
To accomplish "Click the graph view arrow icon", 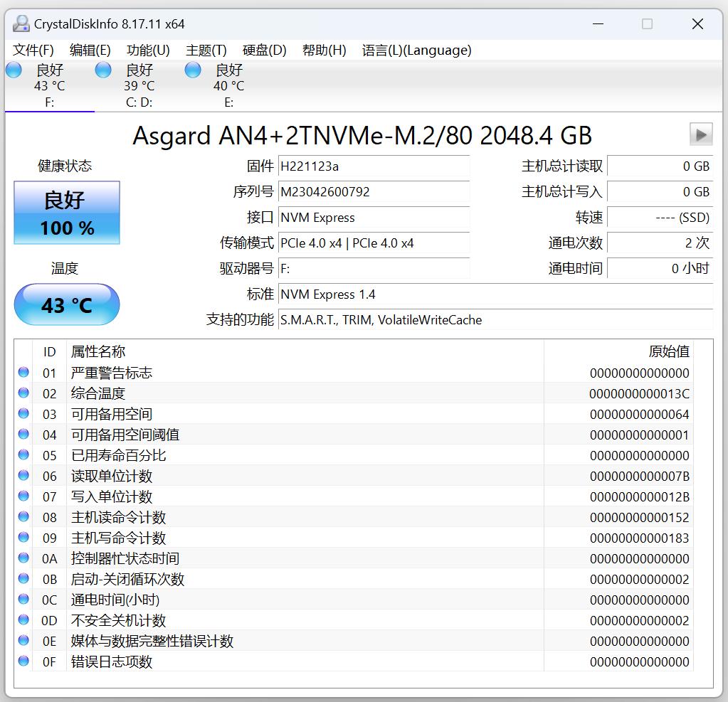I will [700, 134].
